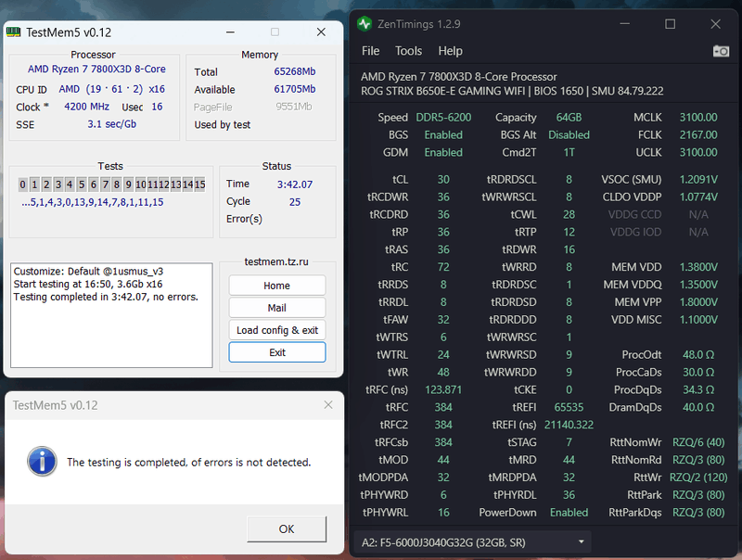The image size is (742, 560).
Task: Click the VSOC (SMU) 1.2091V value
Action: (698, 180)
